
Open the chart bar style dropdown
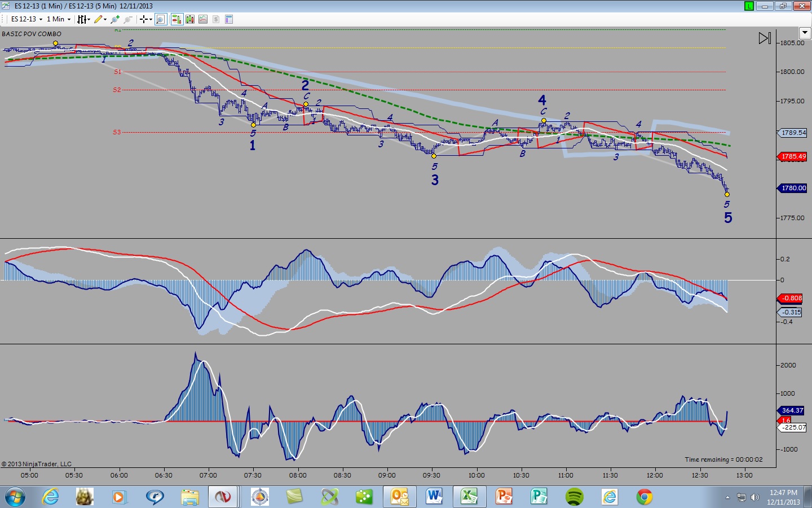click(x=83, y=19)
